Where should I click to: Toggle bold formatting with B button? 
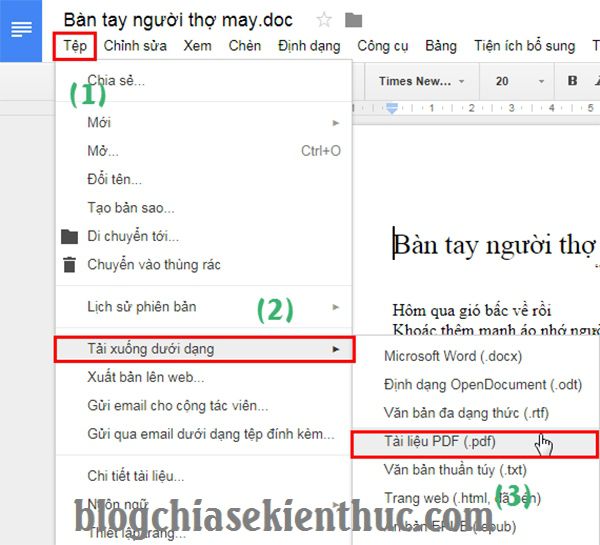pos(572,81)
